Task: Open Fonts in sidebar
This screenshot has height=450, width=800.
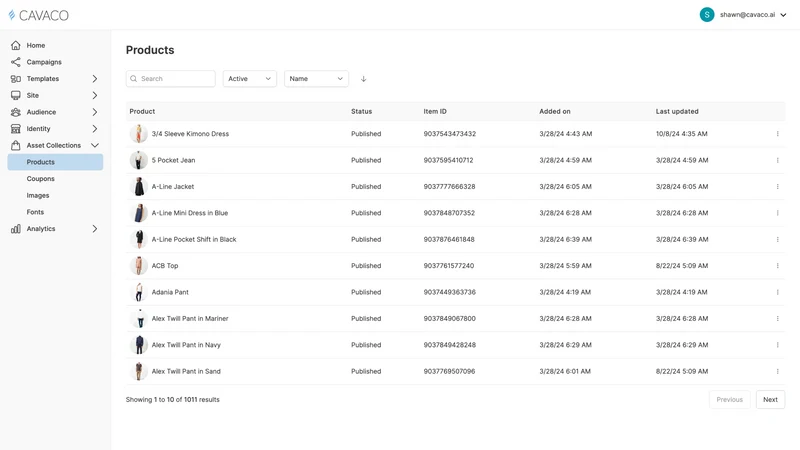Action: [35, 212]
